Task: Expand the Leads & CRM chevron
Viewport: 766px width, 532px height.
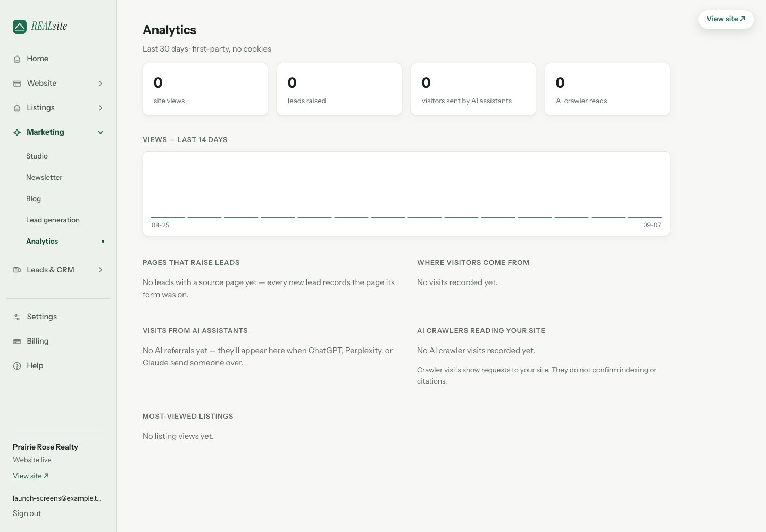Action: pyautogui.click(x=101, y=270)
